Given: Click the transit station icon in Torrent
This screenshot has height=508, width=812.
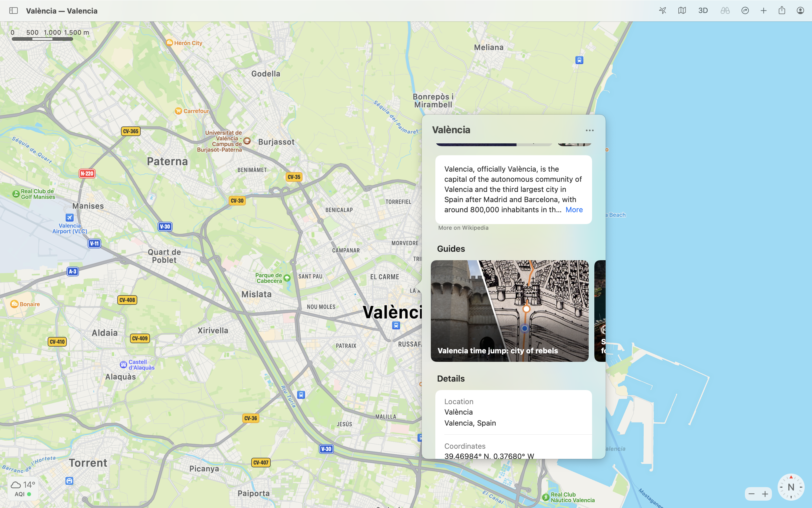Looking at the screenshot, I should 69,481.
